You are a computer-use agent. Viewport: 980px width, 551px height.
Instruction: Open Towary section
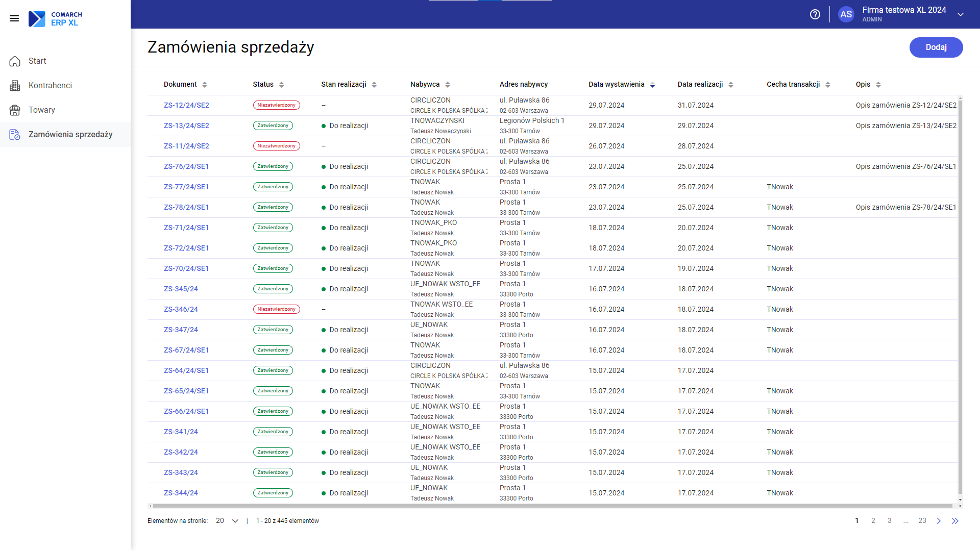pyautogui.click(x=42, y=110)
